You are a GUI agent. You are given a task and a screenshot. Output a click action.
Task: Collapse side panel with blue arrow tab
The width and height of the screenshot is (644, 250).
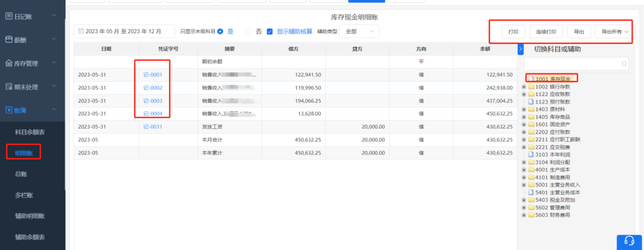[x=520, y=49]
